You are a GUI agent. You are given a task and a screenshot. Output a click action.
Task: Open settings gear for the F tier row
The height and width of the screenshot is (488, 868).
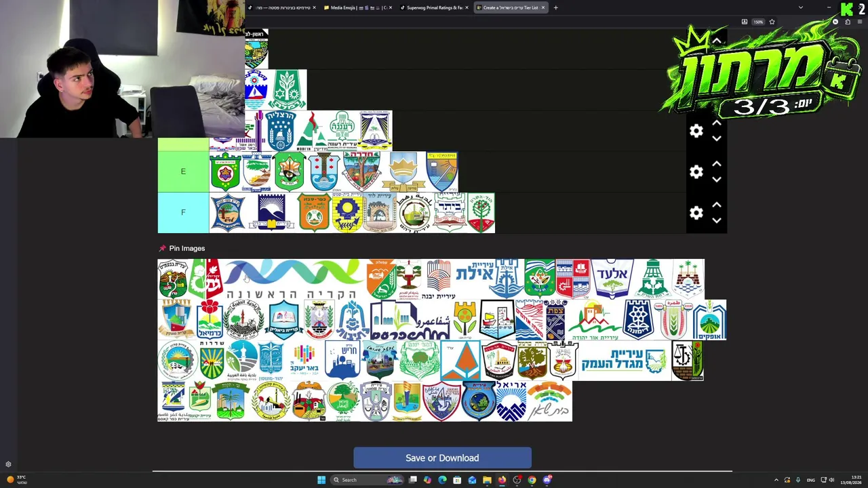tap(696, 213)
